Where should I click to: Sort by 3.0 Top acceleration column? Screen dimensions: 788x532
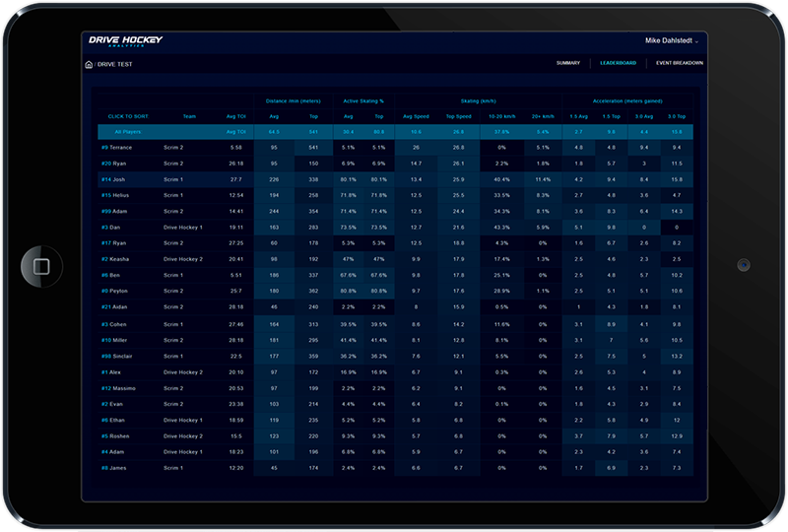[677, 116]
